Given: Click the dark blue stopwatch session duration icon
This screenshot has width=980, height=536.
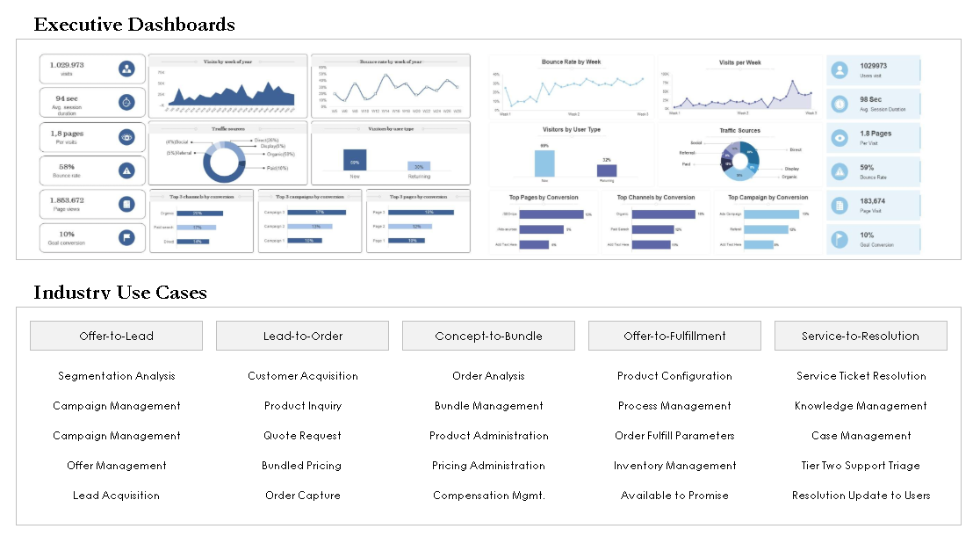Looking at the screenshot, I should point(126,102).
